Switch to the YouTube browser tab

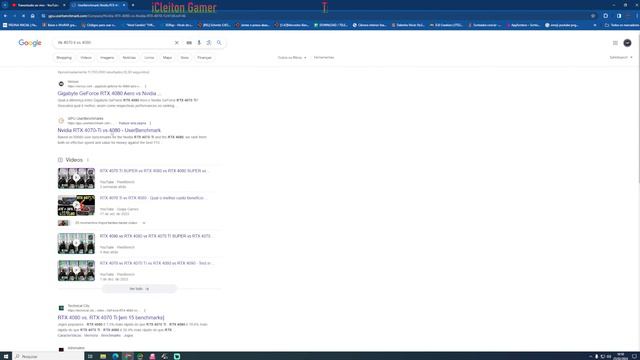pos(37,5)
